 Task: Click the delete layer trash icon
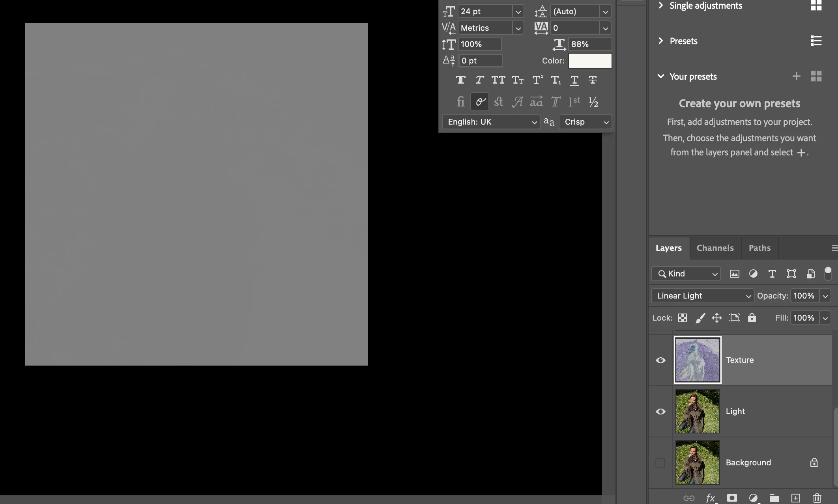tap(817, 498)
